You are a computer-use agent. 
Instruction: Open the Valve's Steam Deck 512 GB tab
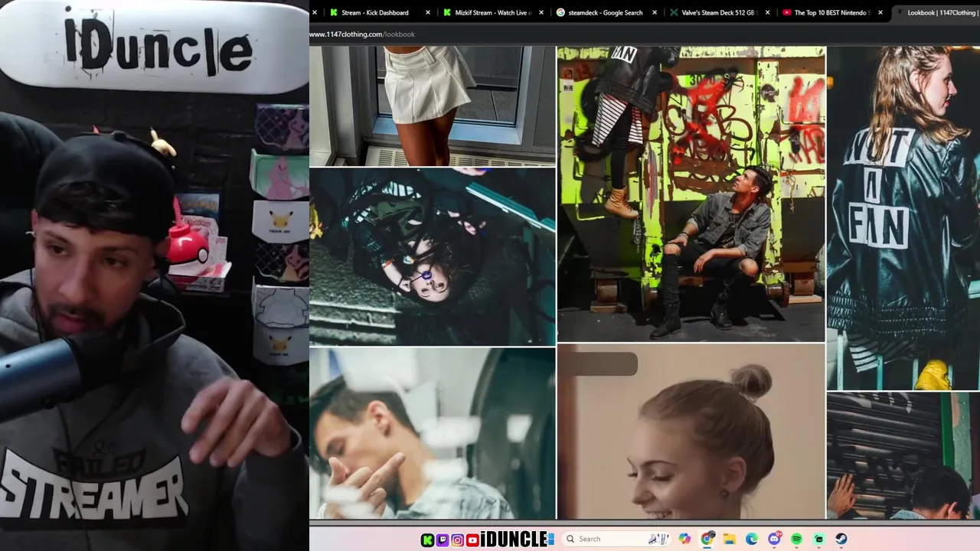(718, 12)
